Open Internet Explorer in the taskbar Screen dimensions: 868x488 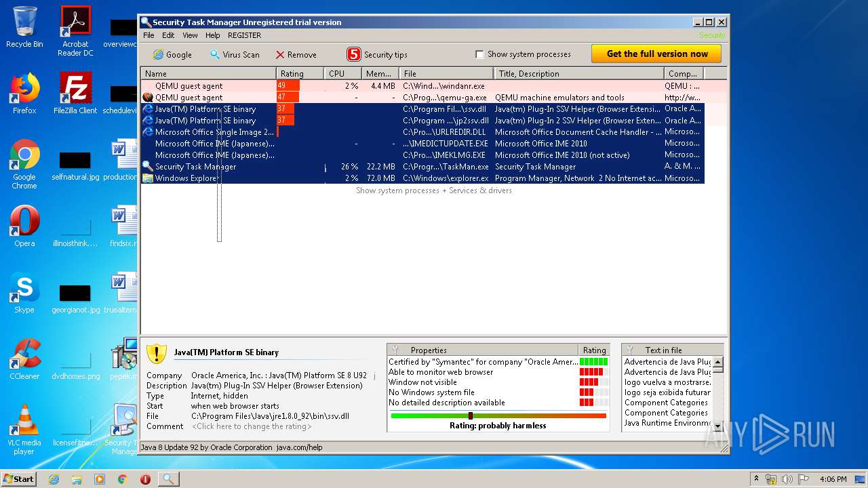(54, 479)
